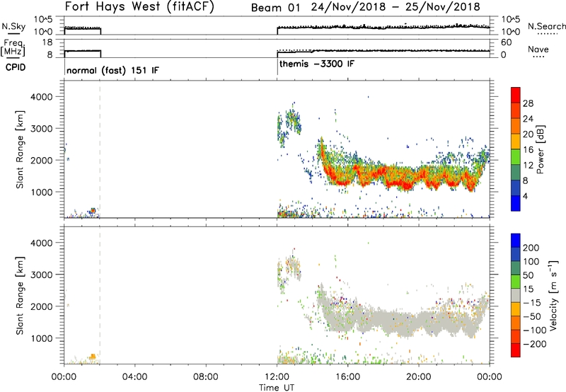Click the '10^5' label on N.Sky axis

point(43,20)
